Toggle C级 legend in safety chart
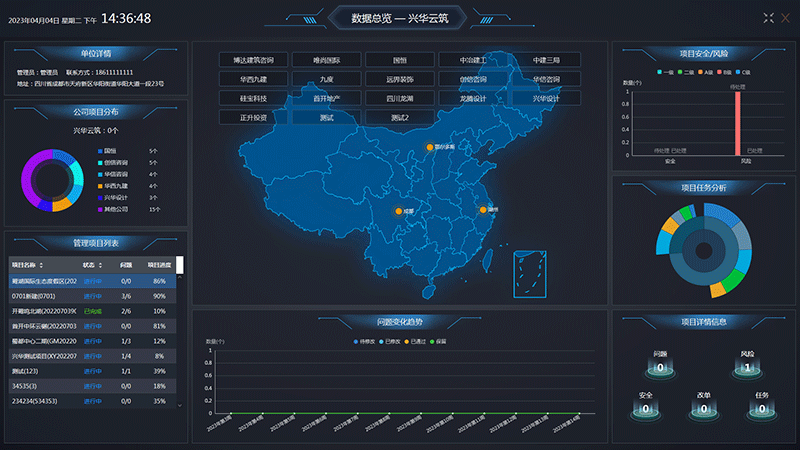The height and width of the screenshot is (450, 800). 743,72
